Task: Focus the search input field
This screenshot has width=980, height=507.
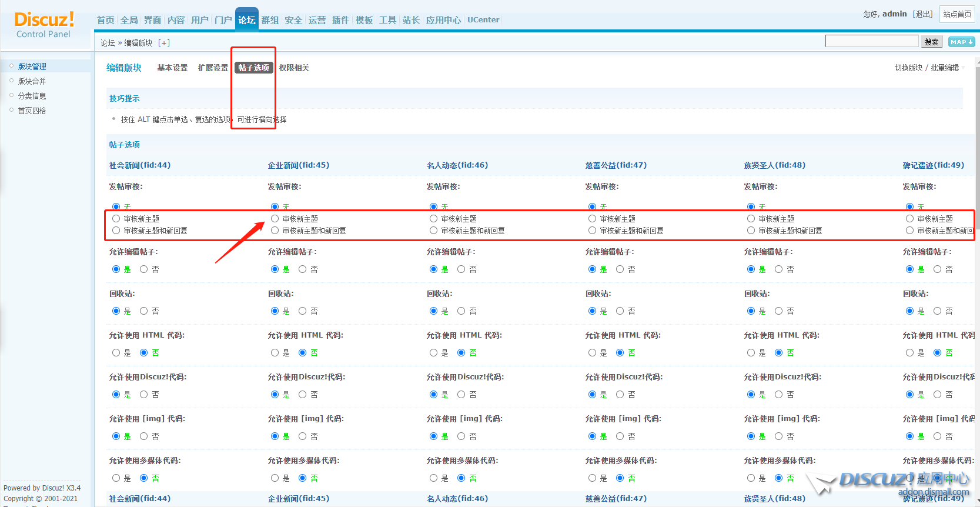Action: (871, 41)
